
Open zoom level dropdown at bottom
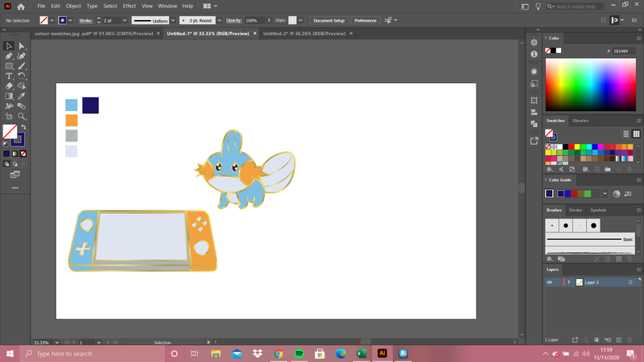coord(56,343)
